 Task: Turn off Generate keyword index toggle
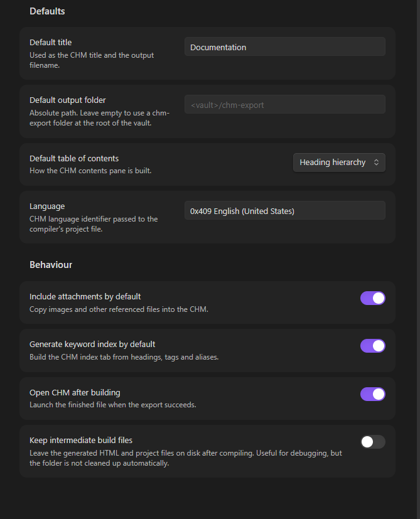pos(373,346)
